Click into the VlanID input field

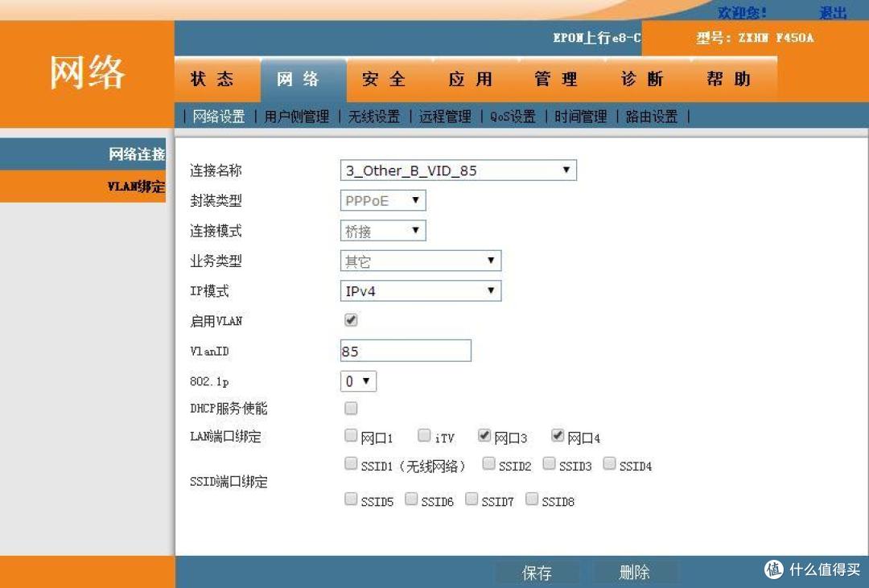(406, 351)
